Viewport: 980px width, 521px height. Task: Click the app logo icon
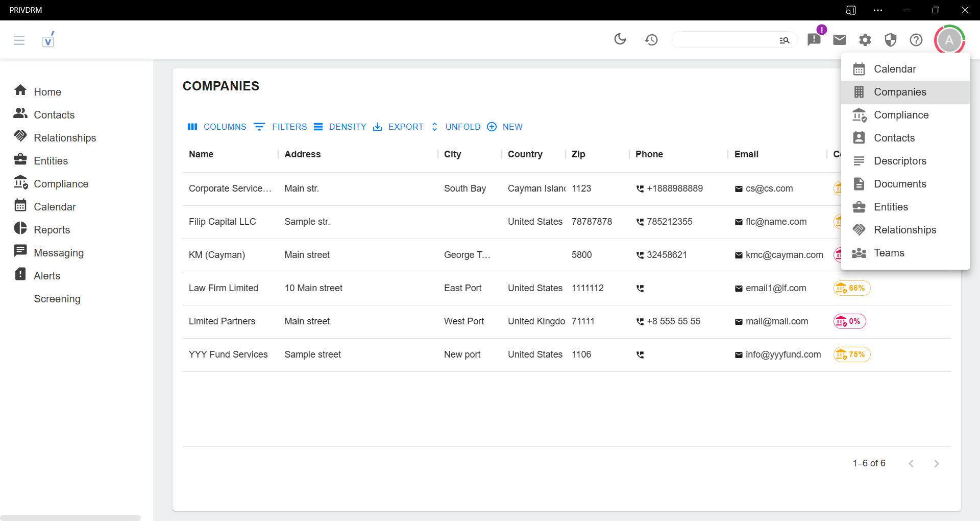[48, 40]
